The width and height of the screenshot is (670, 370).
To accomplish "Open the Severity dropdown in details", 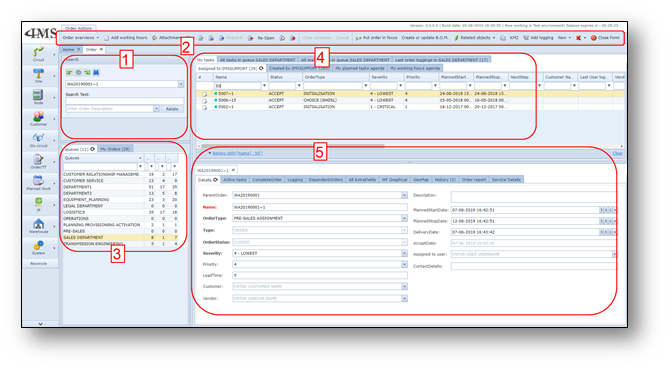I will click(x=404, y=253).
